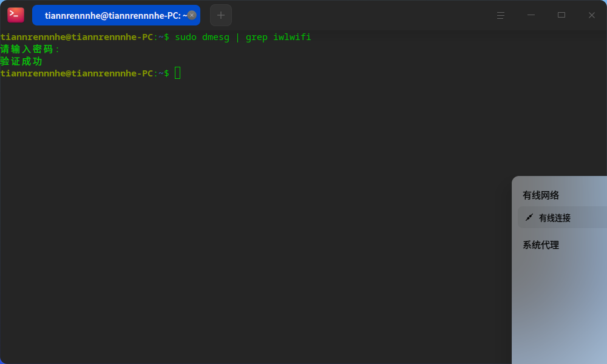Click the 请输入密码 password prompt line

(29, 49)
